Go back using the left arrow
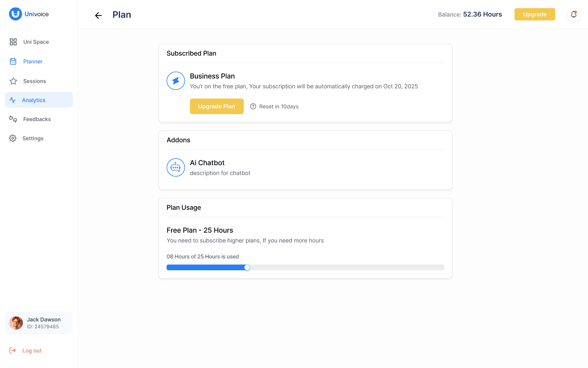The height and width of the screenshot is (368, 588). [98, 16]
